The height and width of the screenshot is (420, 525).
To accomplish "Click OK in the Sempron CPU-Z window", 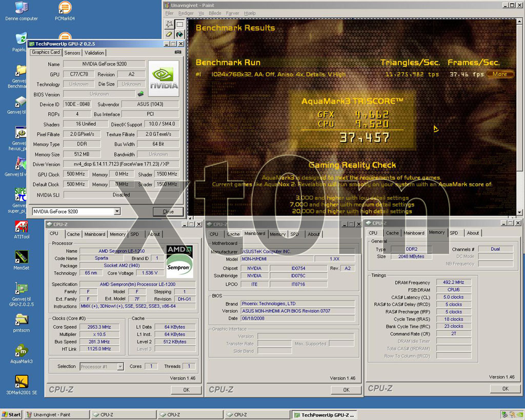I will (x=187, y=390).
